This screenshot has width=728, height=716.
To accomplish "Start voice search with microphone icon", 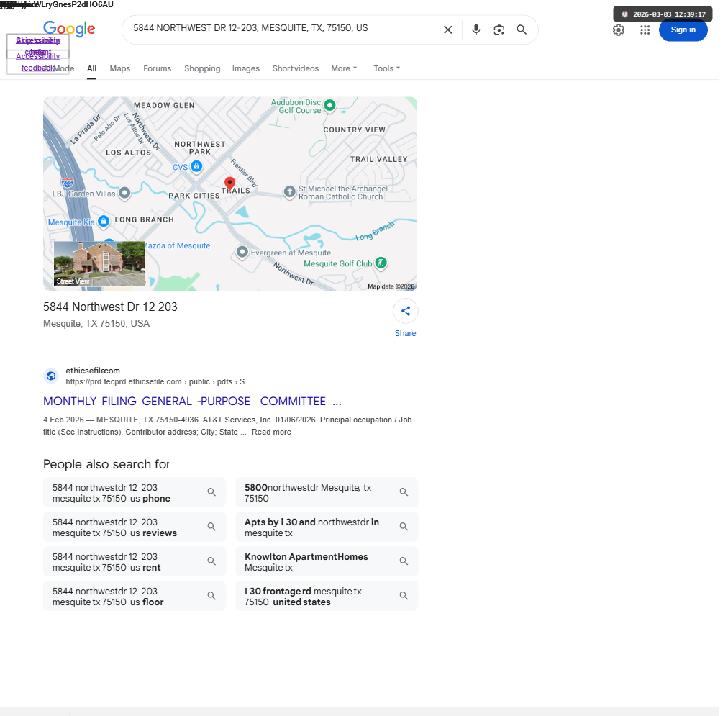I will pyautogui.click(x=476, y=30).
